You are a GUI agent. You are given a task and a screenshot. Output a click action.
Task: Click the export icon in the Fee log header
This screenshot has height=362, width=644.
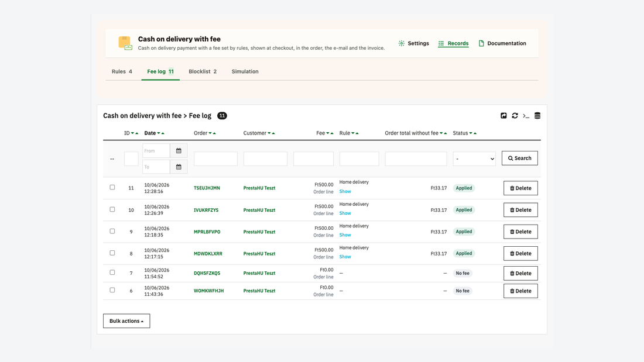[x=503, y=116]
